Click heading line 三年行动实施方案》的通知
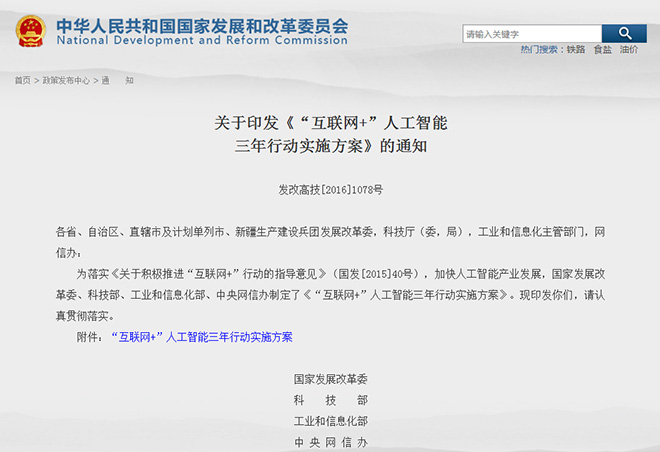Viewport: 660px width, 452px height. [x=330, y=146]
